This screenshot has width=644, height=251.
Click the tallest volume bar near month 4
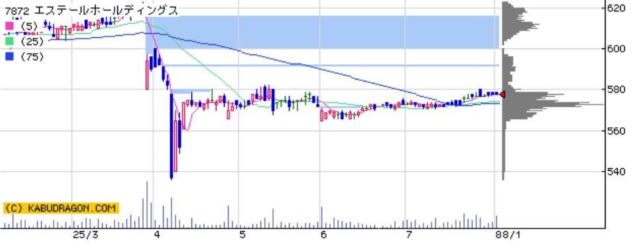click(x=146, y=205)
